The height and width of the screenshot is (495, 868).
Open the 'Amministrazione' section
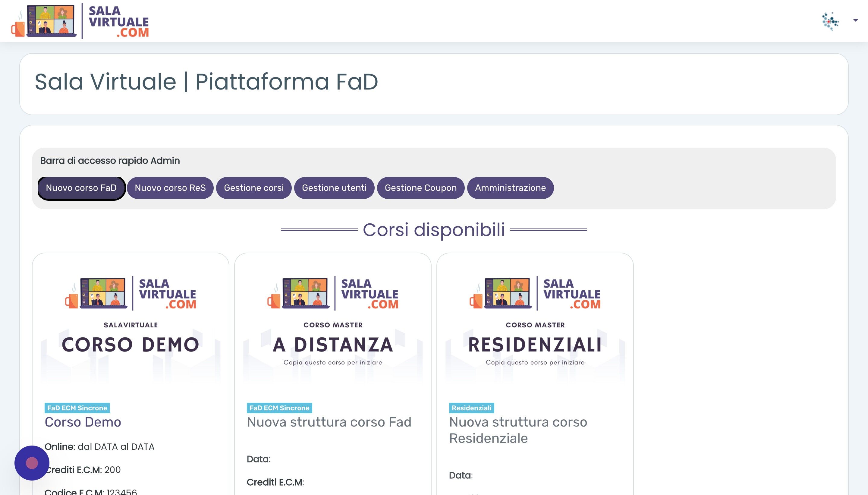coord(511,188)
